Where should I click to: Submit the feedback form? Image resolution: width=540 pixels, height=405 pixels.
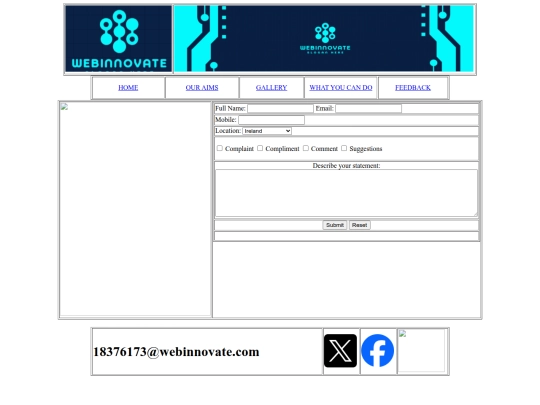pos(335,225)
